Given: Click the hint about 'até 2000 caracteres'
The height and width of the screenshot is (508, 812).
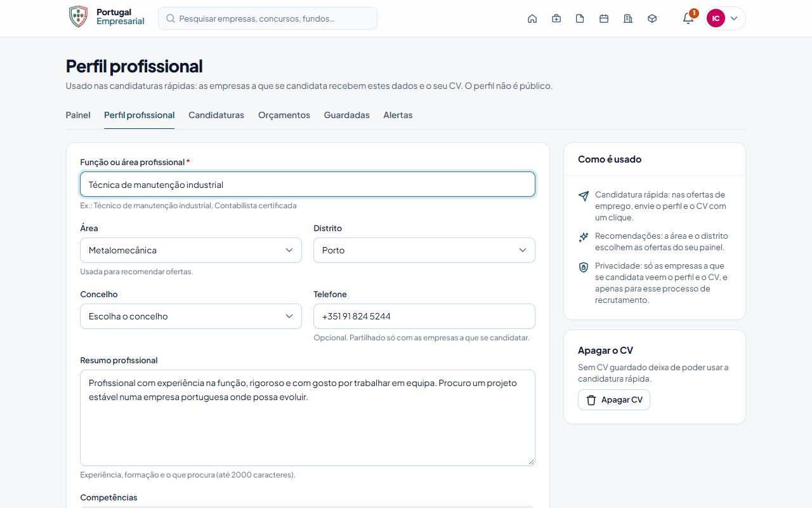Looking at the screenshot, I should tap(188, 475).
